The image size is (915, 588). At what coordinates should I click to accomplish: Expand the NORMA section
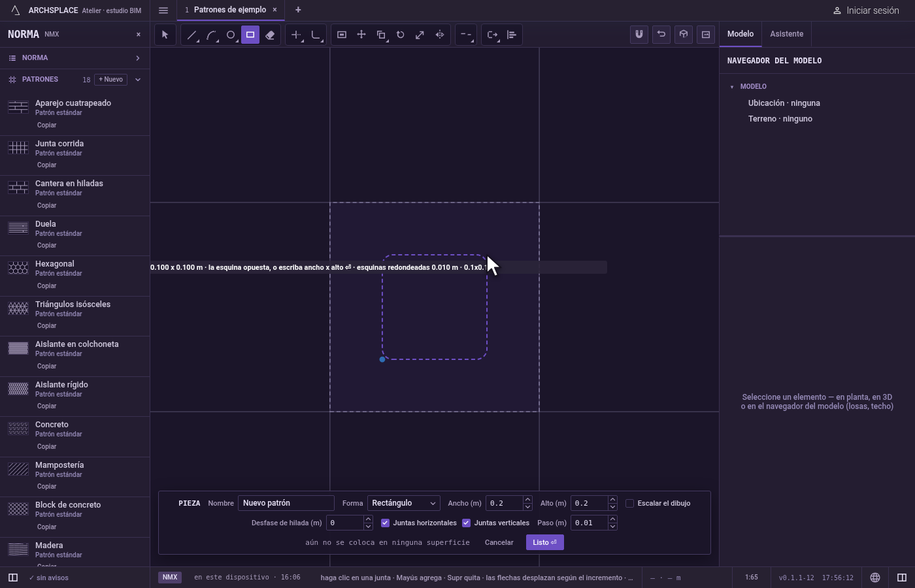pyautogui.click(x=75, y=58)
